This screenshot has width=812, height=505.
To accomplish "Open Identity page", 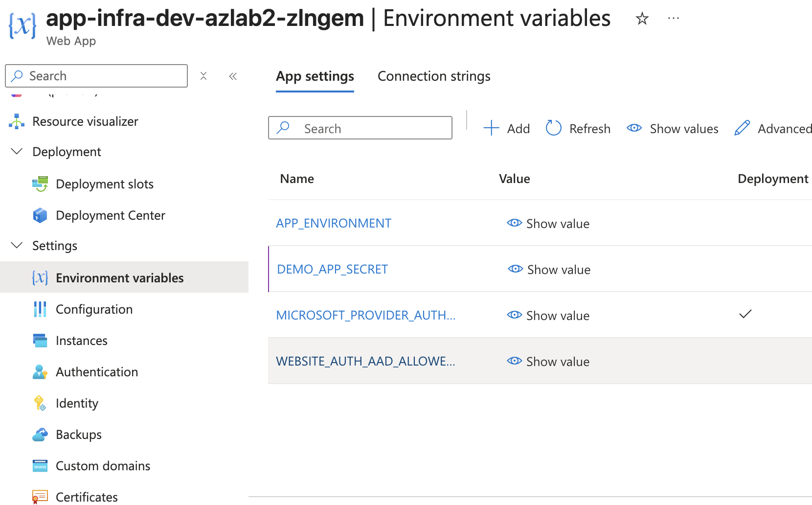I will point(77,403).
